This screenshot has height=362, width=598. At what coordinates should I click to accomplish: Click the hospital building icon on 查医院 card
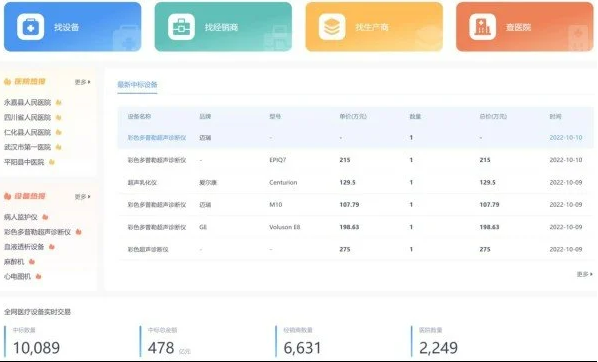point(482,27)
